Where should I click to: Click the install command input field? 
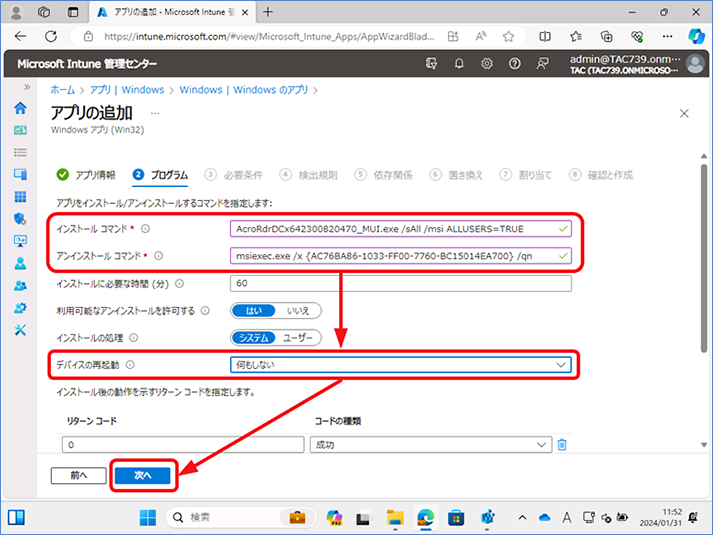point(401,229)
